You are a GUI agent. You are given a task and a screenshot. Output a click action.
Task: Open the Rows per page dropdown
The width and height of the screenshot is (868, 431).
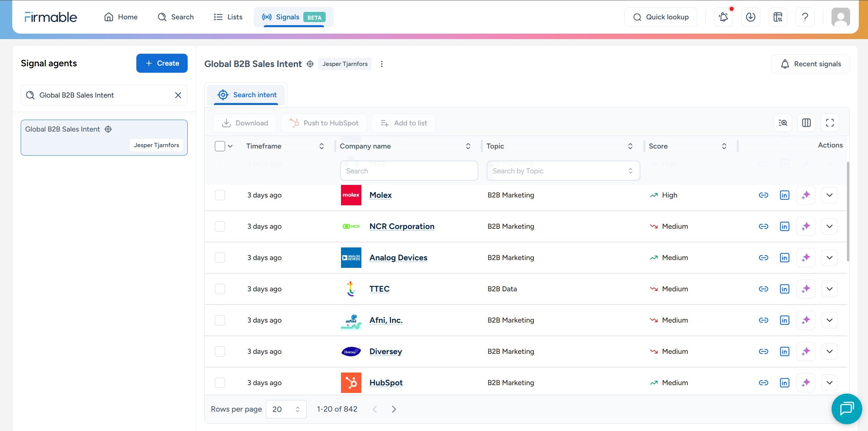[286, 409]
